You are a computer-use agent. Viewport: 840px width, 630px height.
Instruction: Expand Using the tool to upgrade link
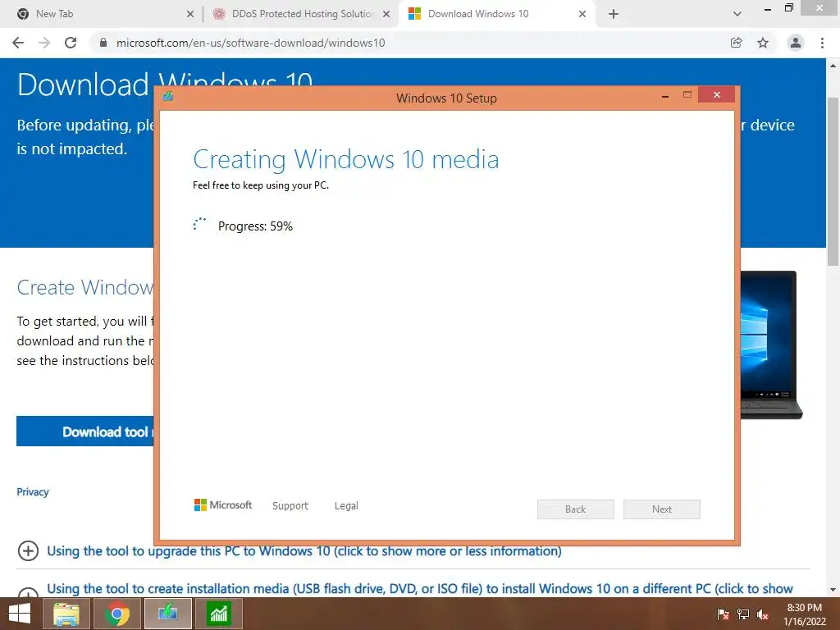point(304,551)
